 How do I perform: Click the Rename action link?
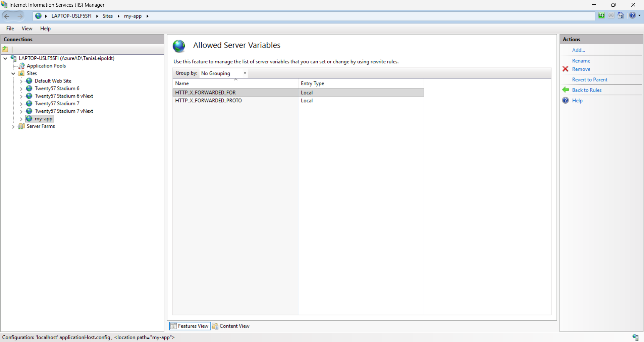[581, 61]
